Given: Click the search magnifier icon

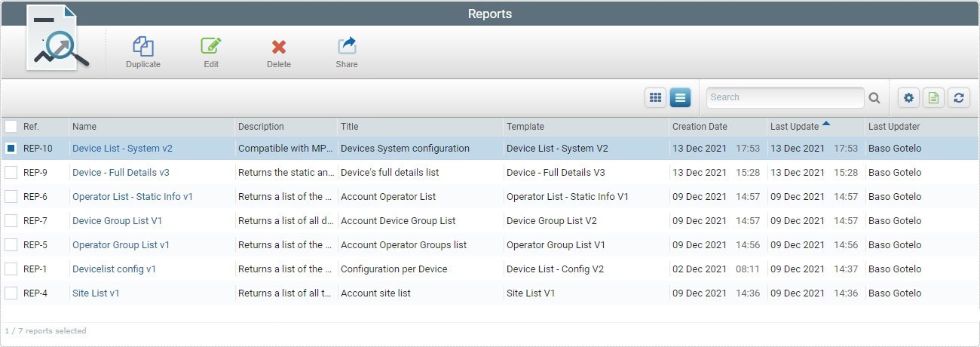Looking at the screenshot, I should pyautogui.click(x=874, y=97).
